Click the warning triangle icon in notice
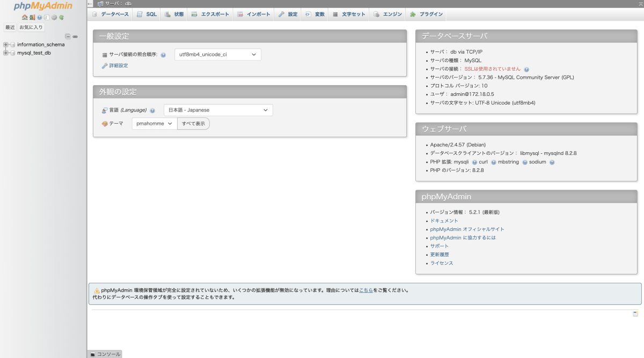 pyautogui.click(x=97, y=290)
